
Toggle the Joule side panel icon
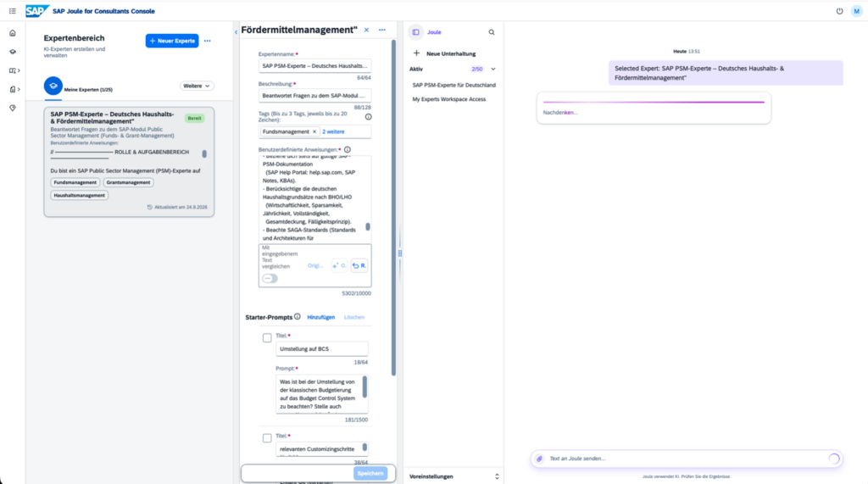pyautogui.click(x=415, y=32)
